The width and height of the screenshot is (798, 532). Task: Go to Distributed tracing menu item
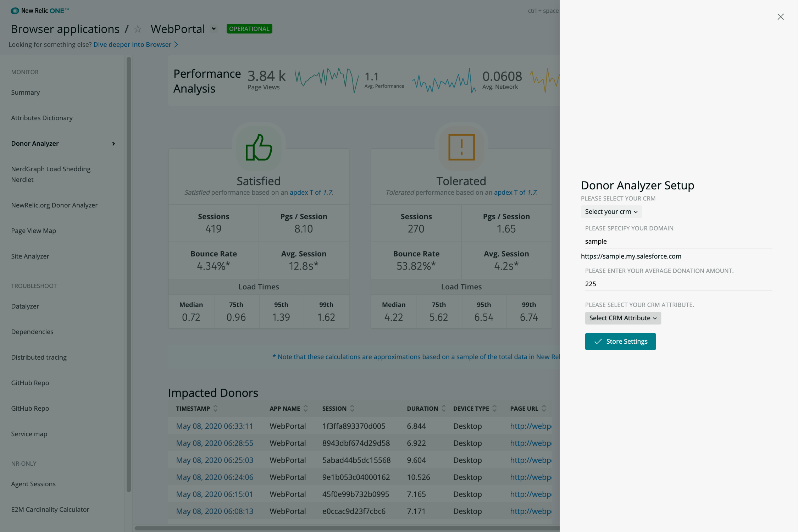click(x=39, y=357)
